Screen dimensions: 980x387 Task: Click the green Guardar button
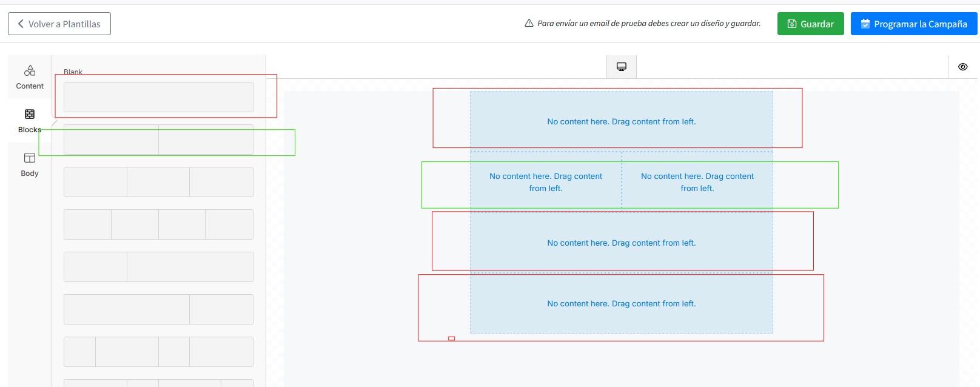[x=810, y=24]
